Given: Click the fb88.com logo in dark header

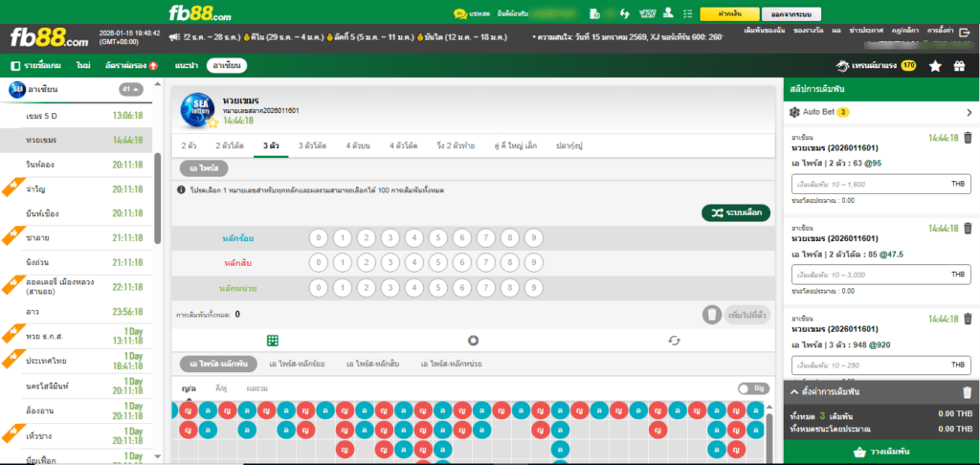Looking at the screenshot, I should (49, 38).
